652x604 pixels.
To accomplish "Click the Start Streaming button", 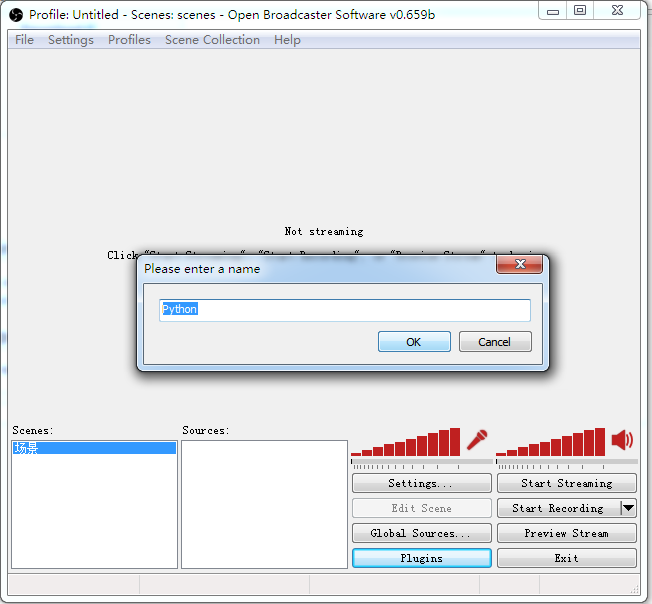I will coord(567,483).
